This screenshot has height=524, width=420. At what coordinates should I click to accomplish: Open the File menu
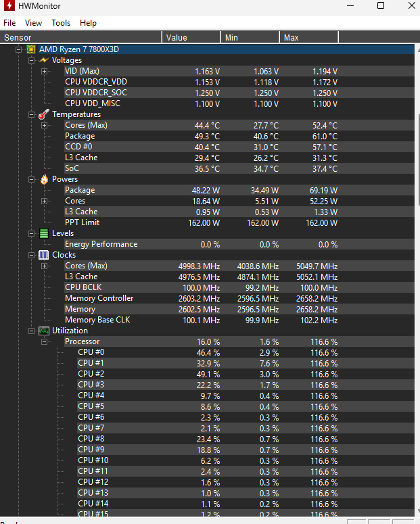tap(9, 23)
